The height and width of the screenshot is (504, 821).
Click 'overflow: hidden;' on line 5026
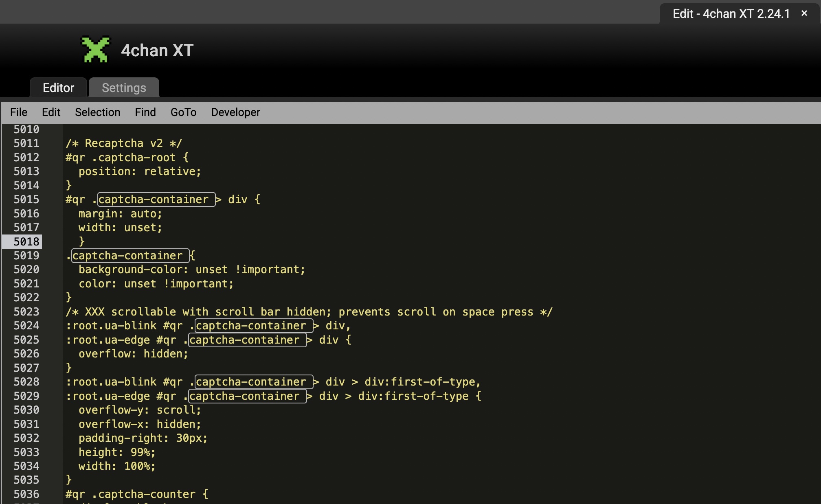(x=133, y=354)
